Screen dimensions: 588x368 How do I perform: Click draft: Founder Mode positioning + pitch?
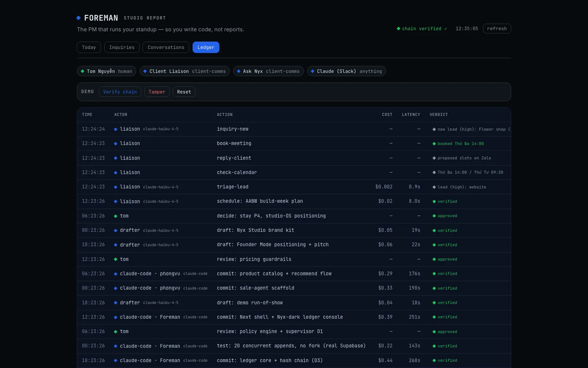(x=273, y=245)
